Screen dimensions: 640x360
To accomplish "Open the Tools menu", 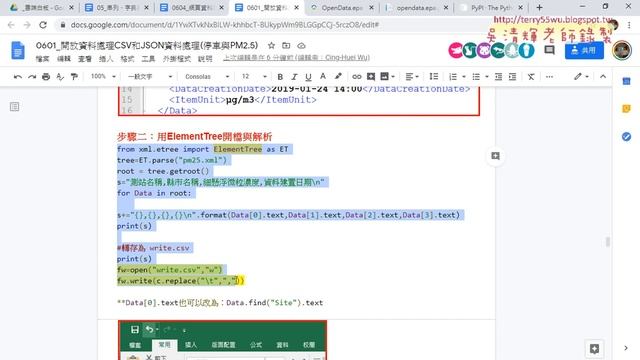I will click(x=148, y=59).
